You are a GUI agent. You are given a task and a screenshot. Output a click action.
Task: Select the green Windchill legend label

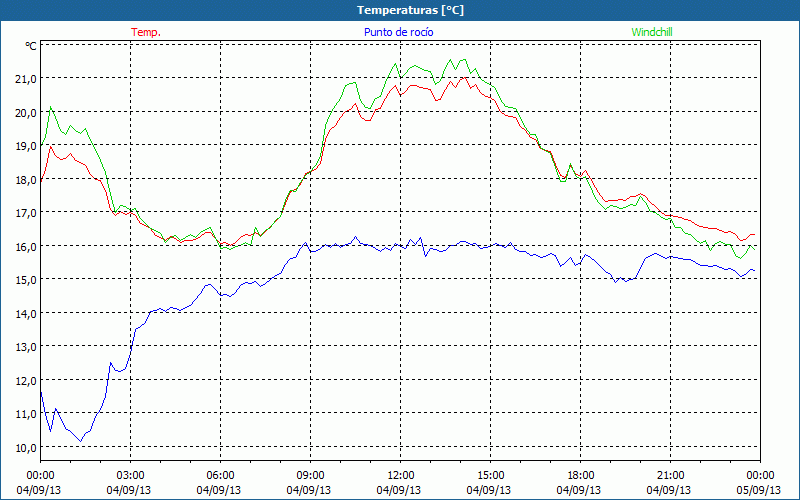click(652, 32)
